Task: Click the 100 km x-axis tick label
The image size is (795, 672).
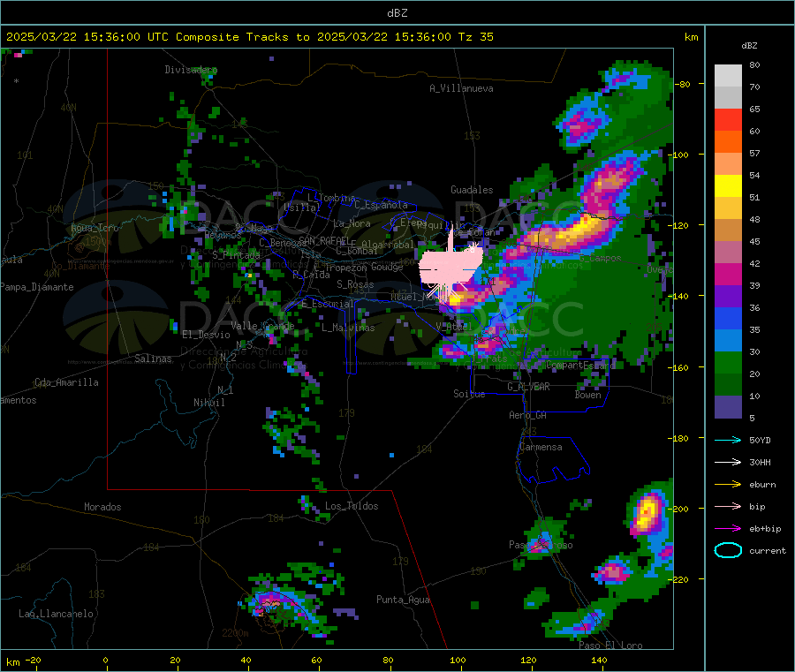Action: tap(458, 661)
